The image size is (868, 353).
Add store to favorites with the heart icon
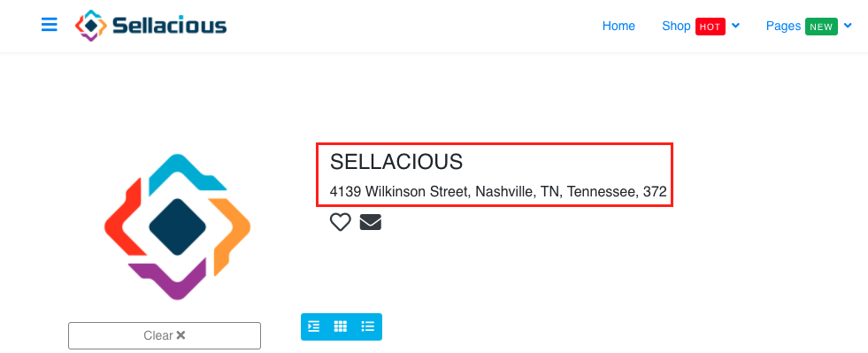tap(341, 222)
